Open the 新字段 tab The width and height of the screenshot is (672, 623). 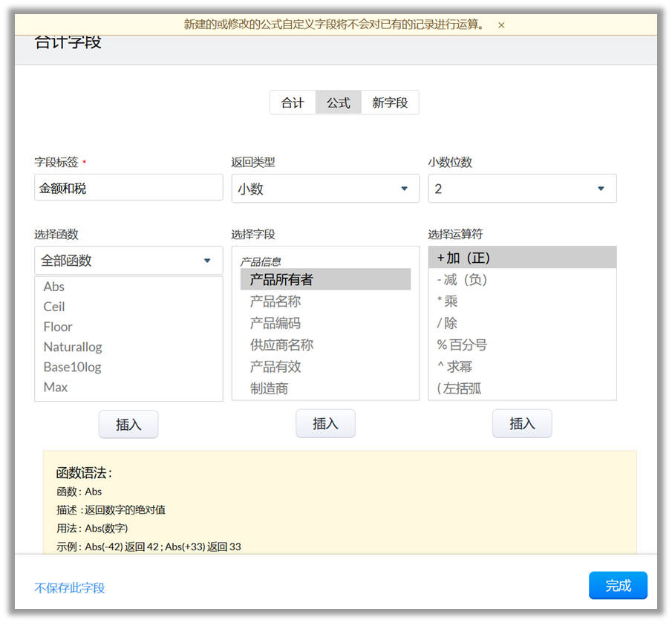[x=390, y=102]
